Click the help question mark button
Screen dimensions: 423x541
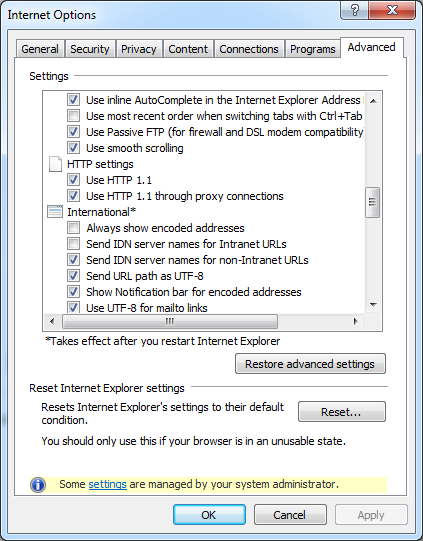[354, 10]
